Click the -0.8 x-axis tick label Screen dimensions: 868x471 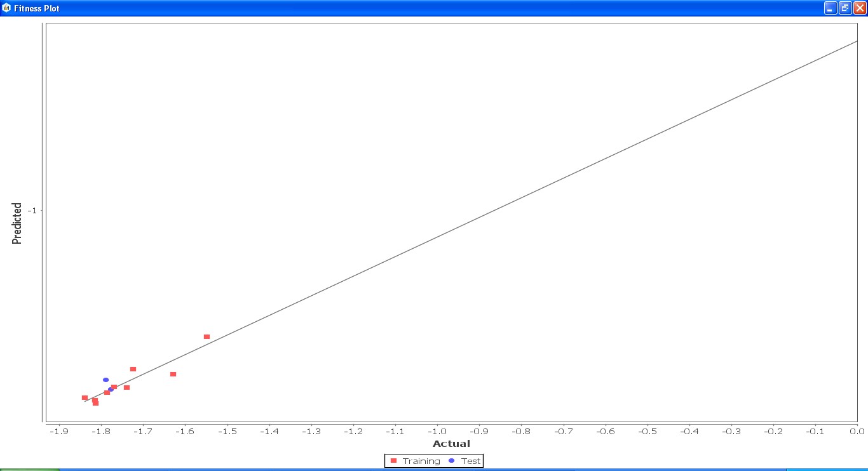click(x=521, y=432)
